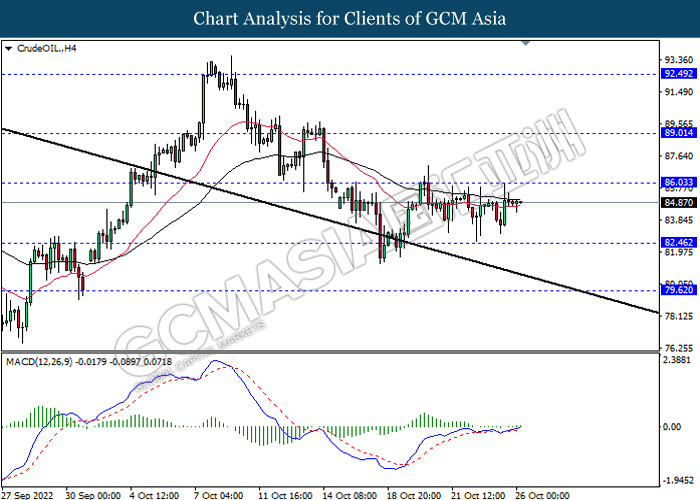Select the 86.033 price level label
The width and height of the screenshot is (700, 500).
(679, 182)
